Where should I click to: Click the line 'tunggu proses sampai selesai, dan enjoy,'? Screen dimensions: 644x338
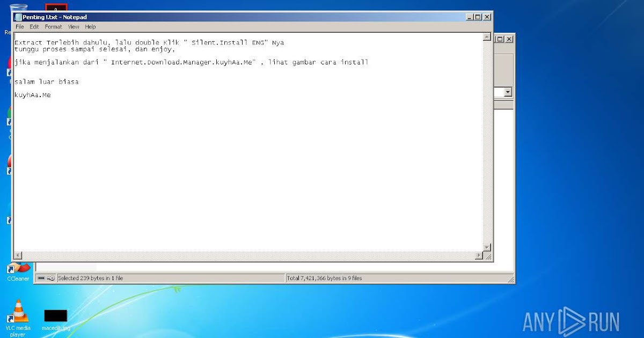point(95,49)
